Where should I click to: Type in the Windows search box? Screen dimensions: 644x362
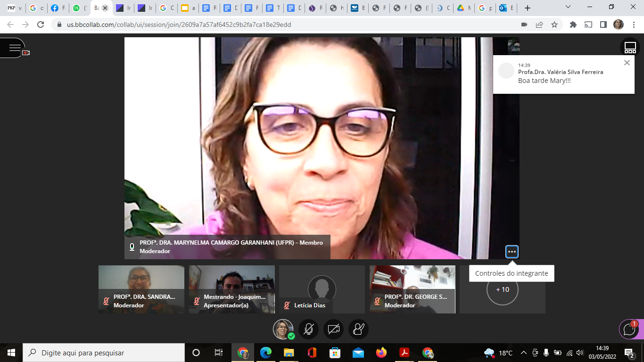click(104, 353)
